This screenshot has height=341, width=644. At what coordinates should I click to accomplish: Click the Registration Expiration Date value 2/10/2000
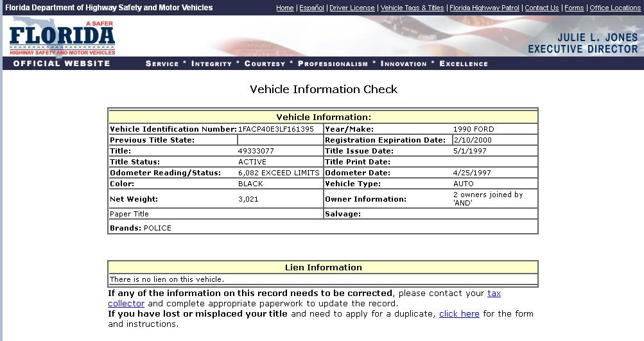[x=473, y=140]
